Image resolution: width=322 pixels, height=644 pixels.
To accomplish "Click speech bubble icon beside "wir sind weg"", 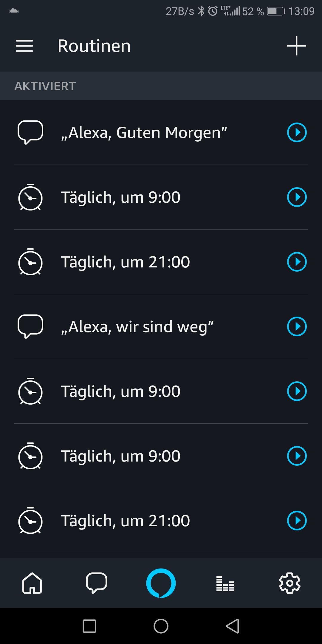I will 30,326.
